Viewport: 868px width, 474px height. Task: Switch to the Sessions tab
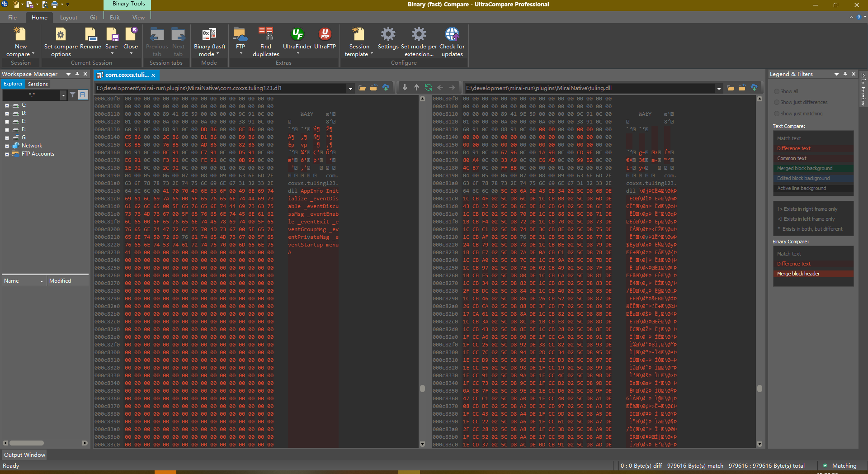[38, 84]
